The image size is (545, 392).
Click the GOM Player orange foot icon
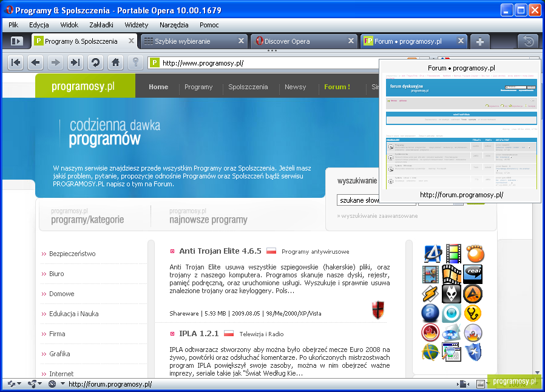tap(475, 254)
